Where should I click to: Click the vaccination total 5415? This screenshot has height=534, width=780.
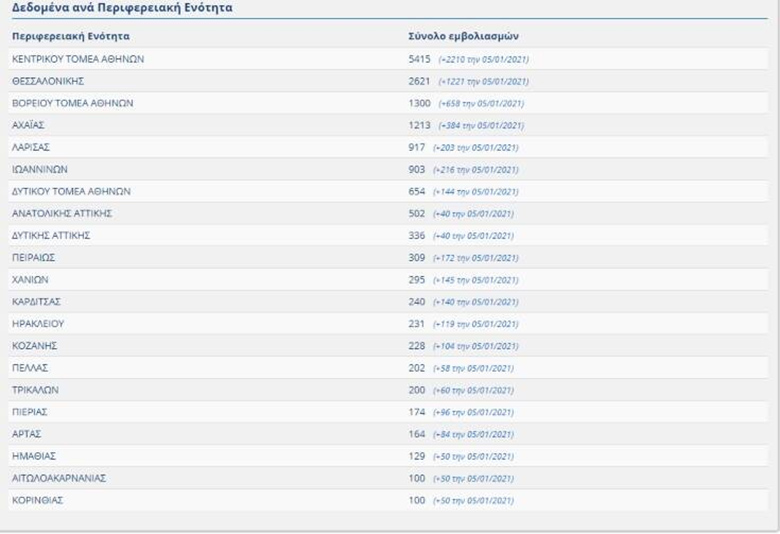[x=419, y=59]
